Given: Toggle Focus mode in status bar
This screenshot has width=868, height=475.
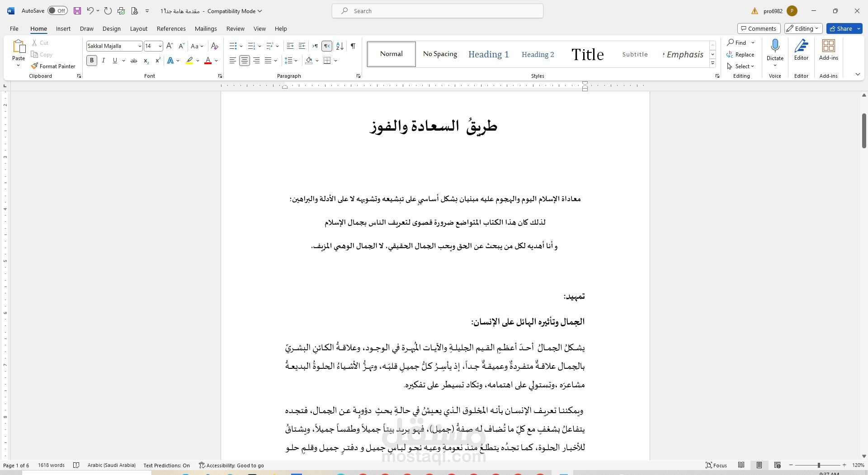Looking at the screenshot, I should point(716,465).
